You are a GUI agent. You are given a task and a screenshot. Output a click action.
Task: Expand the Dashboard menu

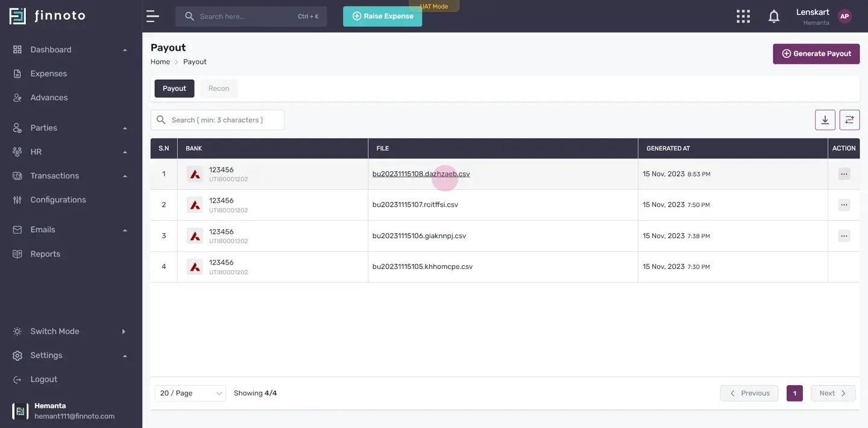pyautogui.click(x=71, y=49)
